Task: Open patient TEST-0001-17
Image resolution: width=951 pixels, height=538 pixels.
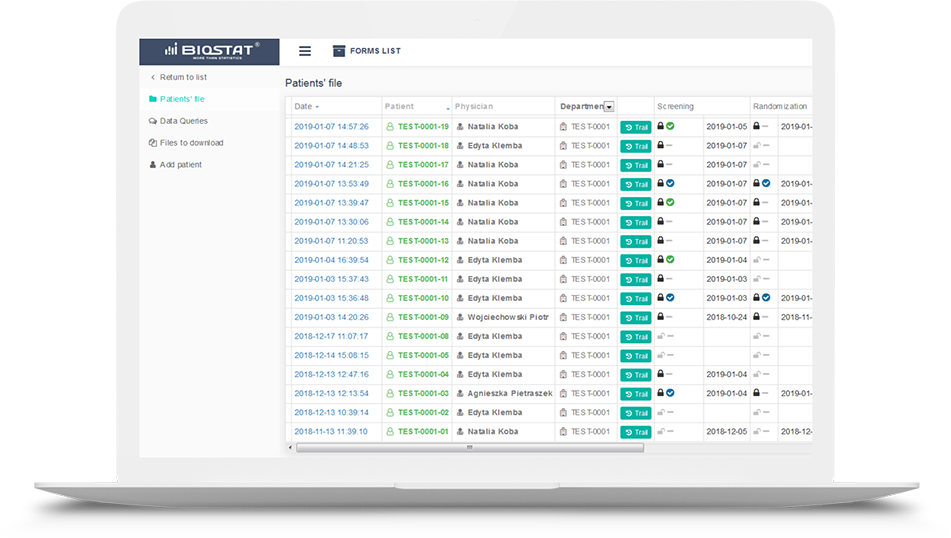Action: pos(423,164)
